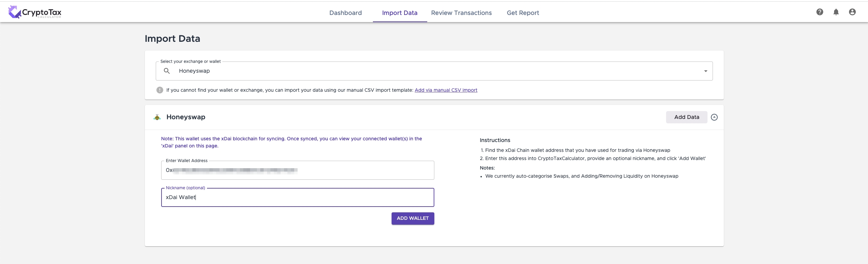868x264 pixels.
Task: Collapse the Honeyswap panel with circle arrow
Action: coord(714,117)
